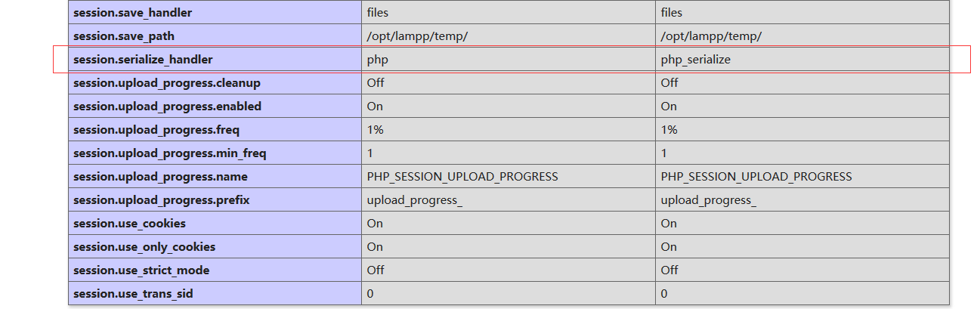Select the session.upload_progress.name directive cell
Viewport: 980px width, 309px height.
point(160,176)
